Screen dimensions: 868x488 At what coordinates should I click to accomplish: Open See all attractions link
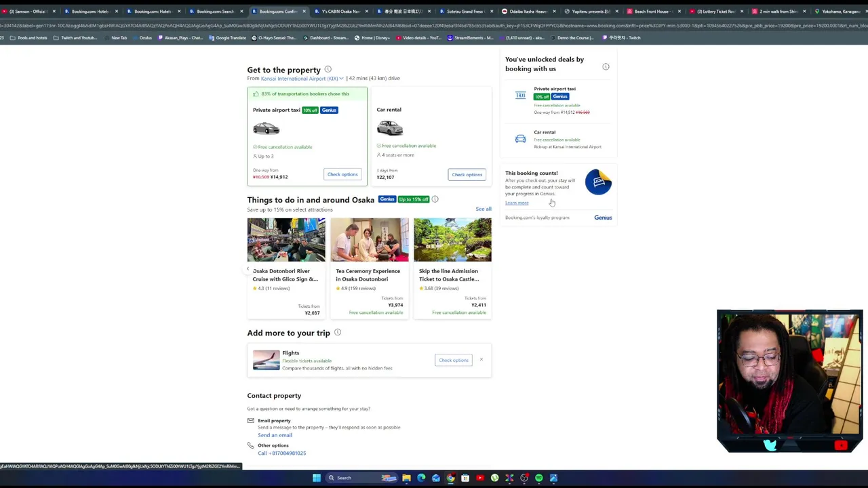(x=484, y=209)
